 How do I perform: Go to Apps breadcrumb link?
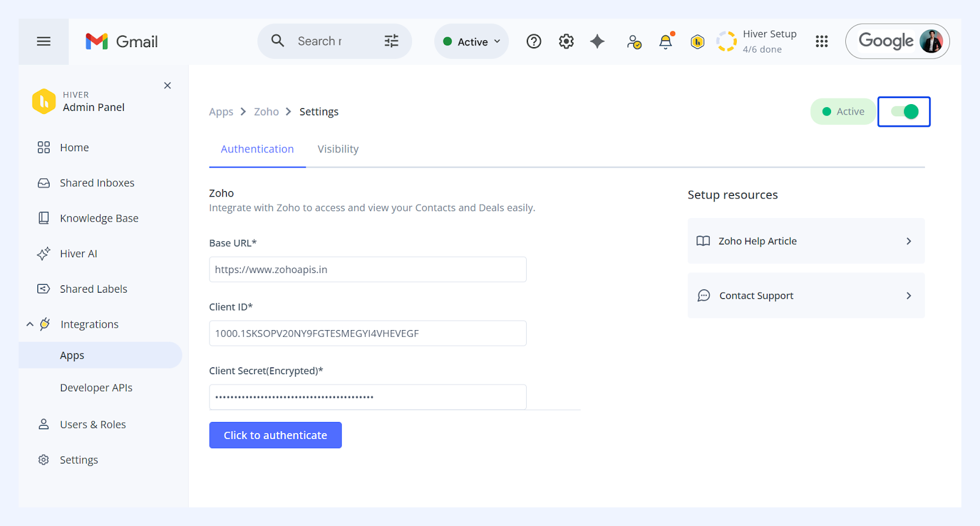(x=221, y=111)
